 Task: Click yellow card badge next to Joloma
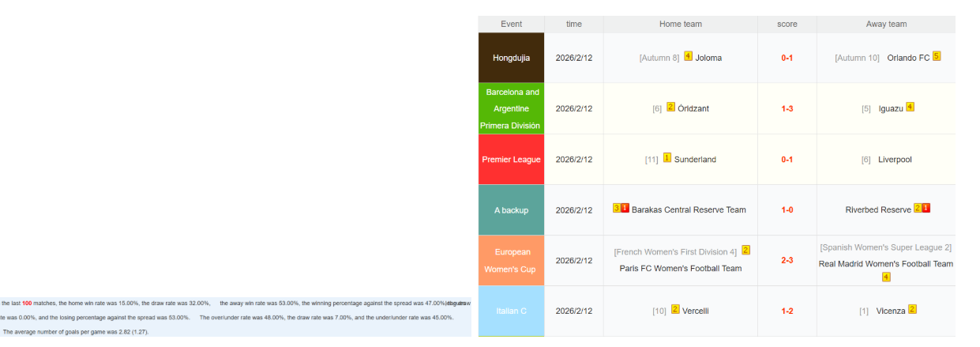coord(688,57)
